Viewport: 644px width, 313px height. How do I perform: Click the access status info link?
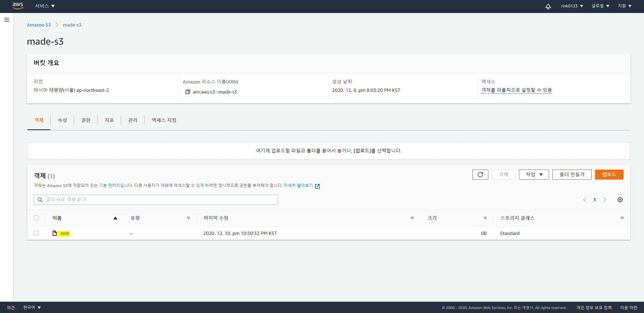pyautogui.click(x=517, y=90)
